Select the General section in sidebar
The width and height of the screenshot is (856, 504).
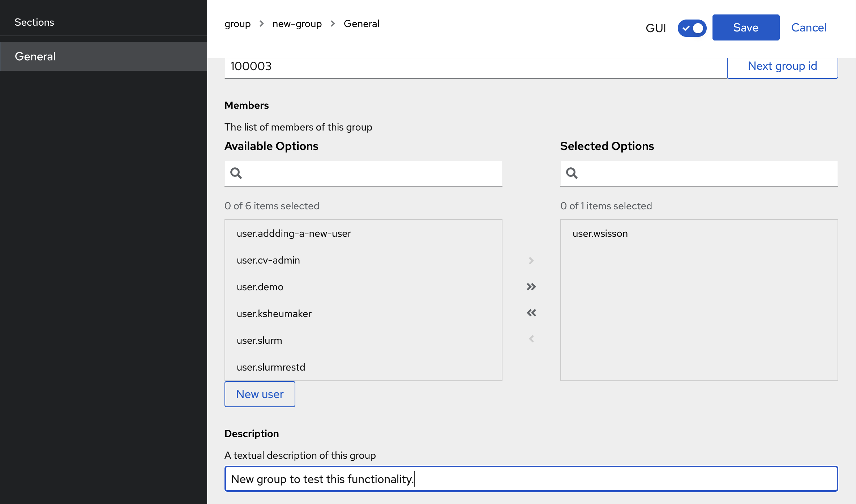(104, 56)
